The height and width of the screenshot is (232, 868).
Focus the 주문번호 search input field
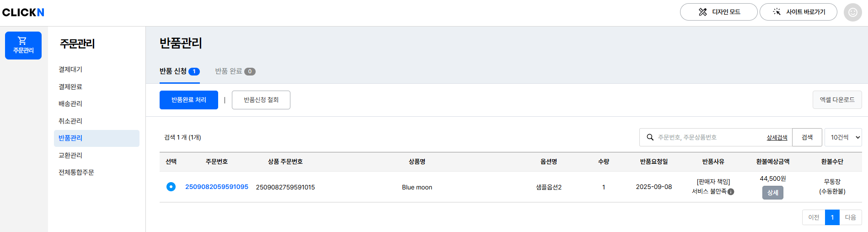coord(709,137)
